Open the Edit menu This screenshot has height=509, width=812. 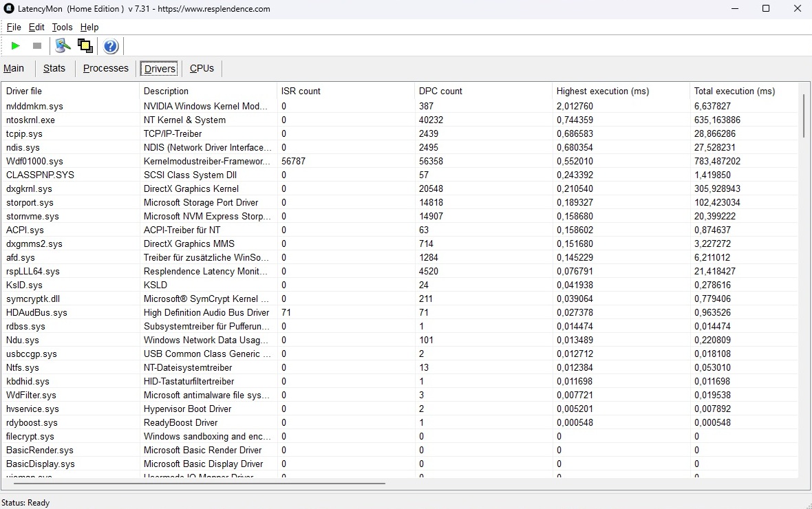coord(36,28)
